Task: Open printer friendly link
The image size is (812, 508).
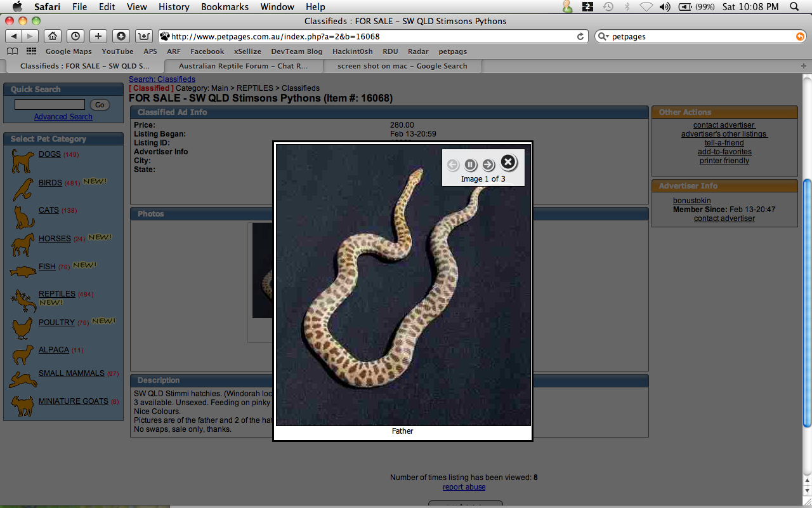Action: [x=724, y=161]
